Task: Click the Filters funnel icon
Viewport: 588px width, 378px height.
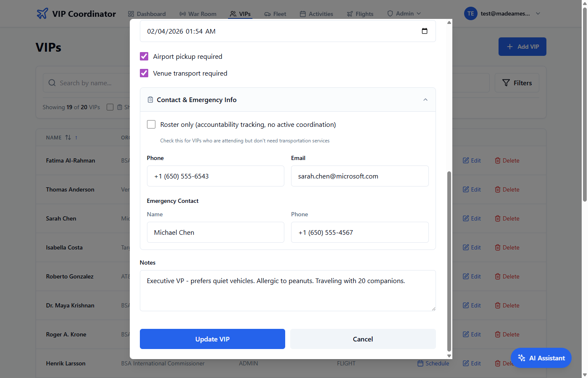Action: pos(506,83)
